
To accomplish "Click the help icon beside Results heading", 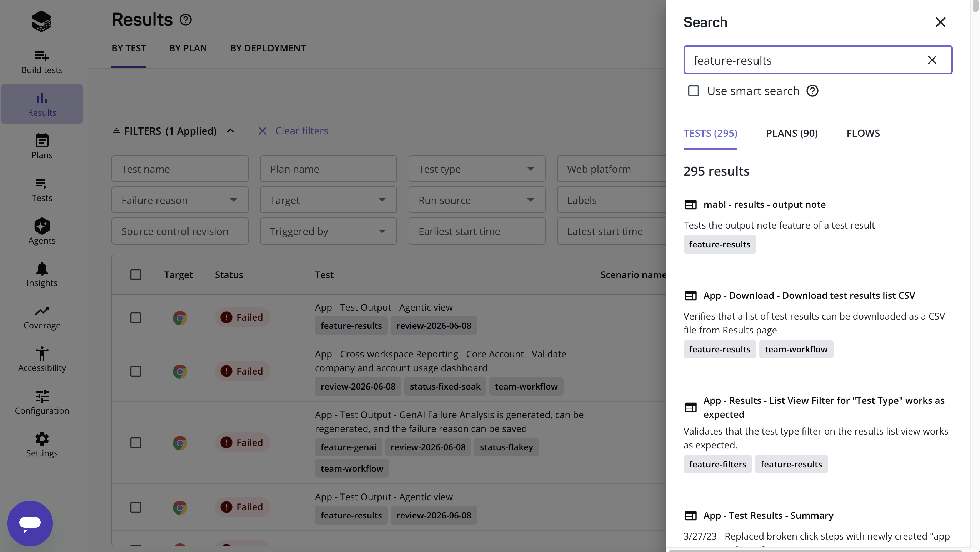I will pyautogui.click(x=185, y=20).
